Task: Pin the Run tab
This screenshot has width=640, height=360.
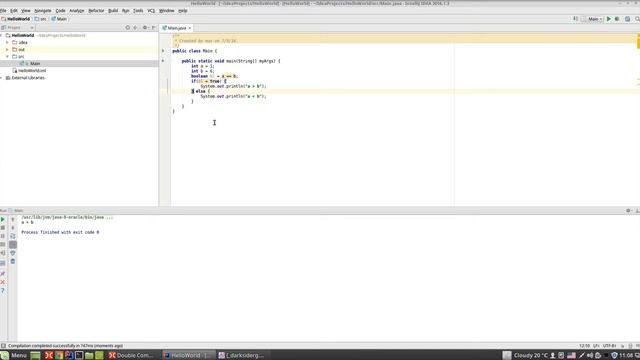Action: click(3, 273)
